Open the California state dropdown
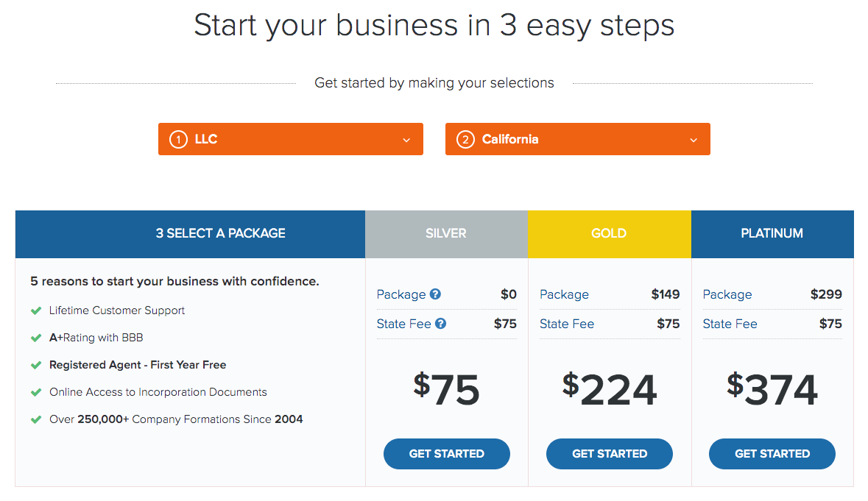This screenshot has width=868, height=501. 577,139
